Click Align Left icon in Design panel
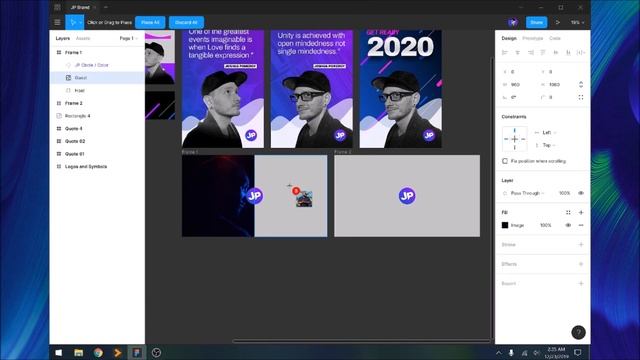640x360 pixels. tap(505, 53)
